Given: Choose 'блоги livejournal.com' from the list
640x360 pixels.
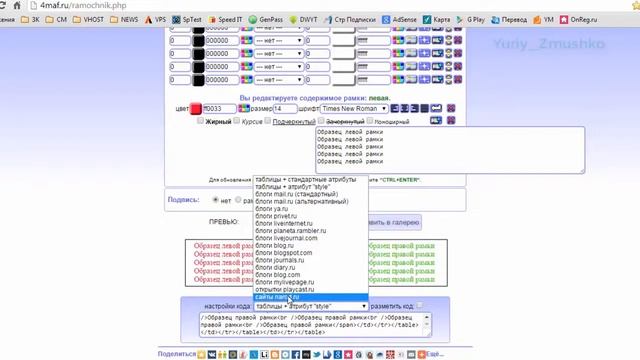Looking at the screenshot, I should [x=311, y=238].
